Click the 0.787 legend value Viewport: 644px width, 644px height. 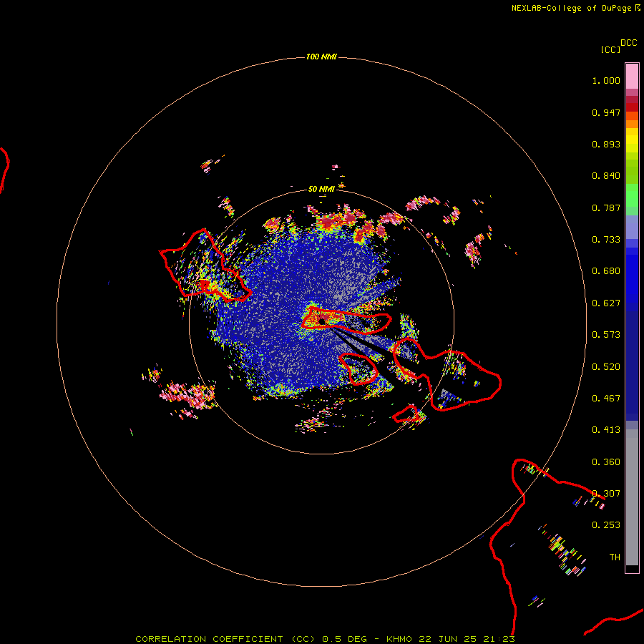[x=606, y=208]
